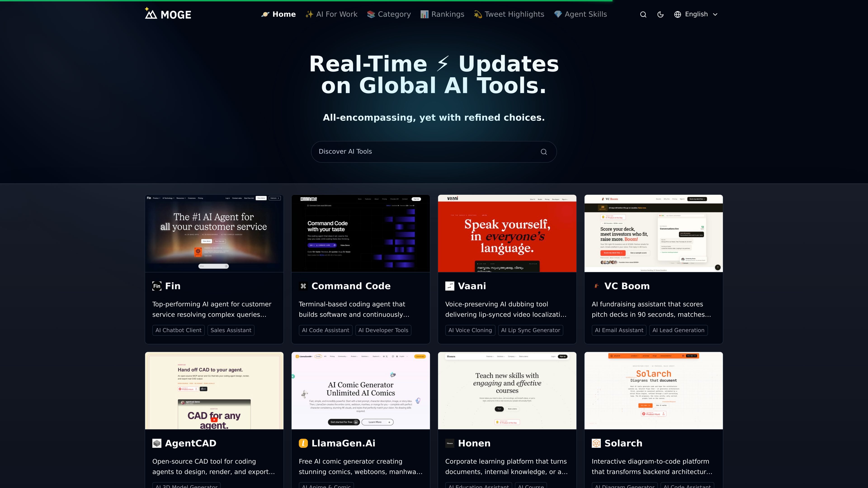868x488 pixels.
Task: Click the LlamaGen.Ai orange icon
Action: [x=303, y=443]
